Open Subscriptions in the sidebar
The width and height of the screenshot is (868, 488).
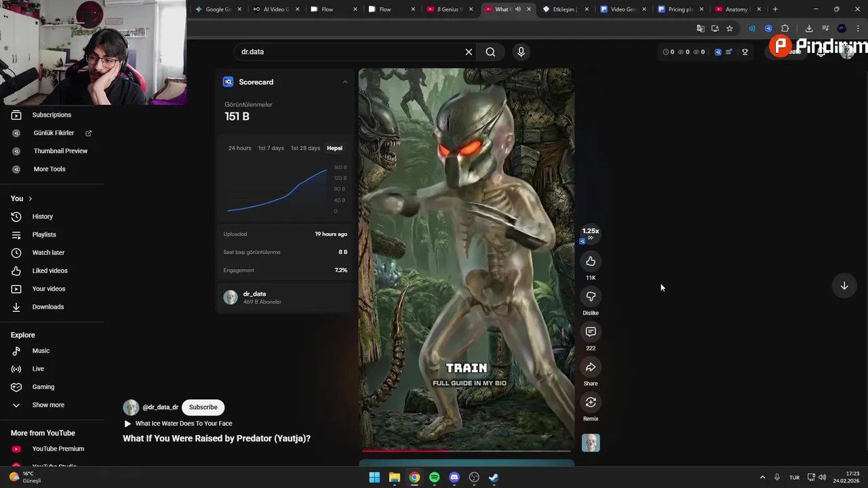tap(52, 115)
